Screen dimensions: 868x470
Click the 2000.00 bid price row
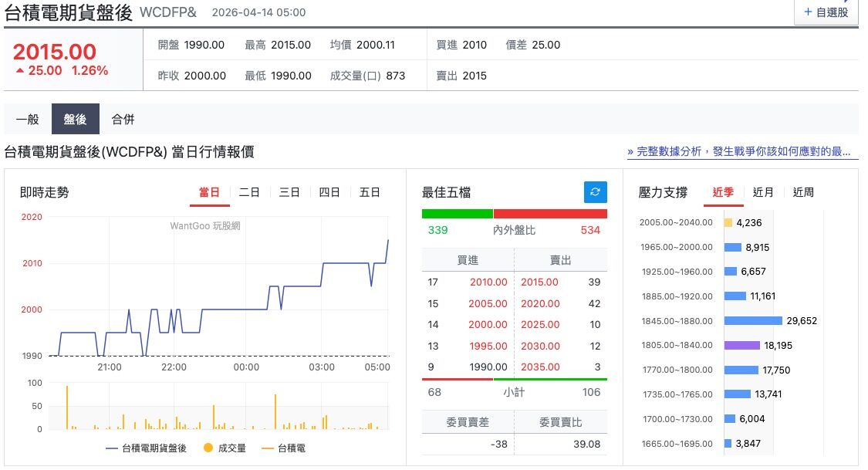click(x=488, y=325)
